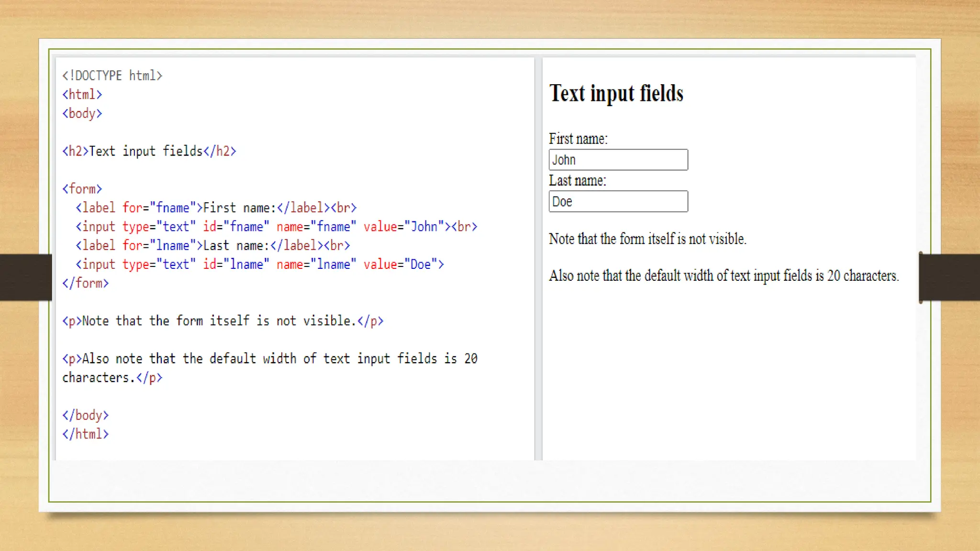Image resolution: width=980 pixels, height=551 pixels.
Task: Click the opening <body> tag line
Action: click(82, 113)
